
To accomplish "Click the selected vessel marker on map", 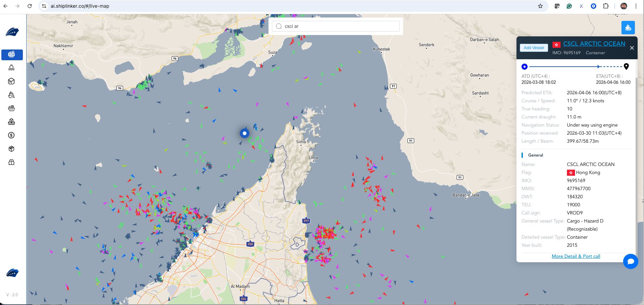I will (245, 133).
